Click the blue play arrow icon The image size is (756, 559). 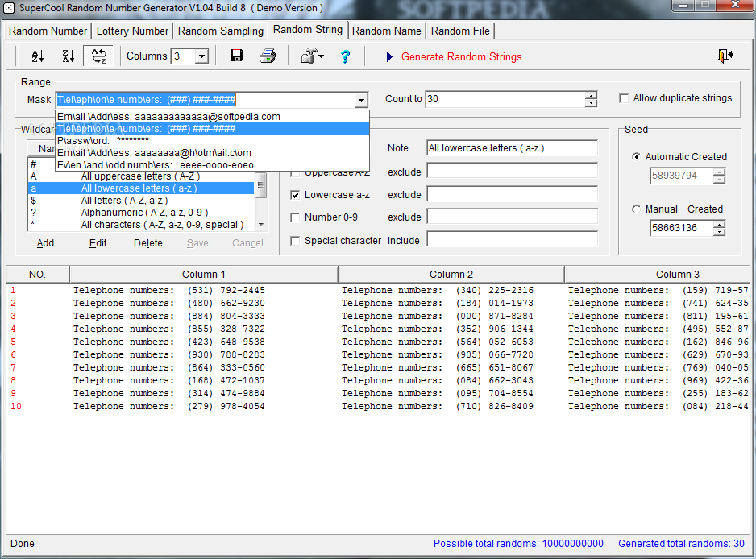pyautogui.click(x=389, y=57)
